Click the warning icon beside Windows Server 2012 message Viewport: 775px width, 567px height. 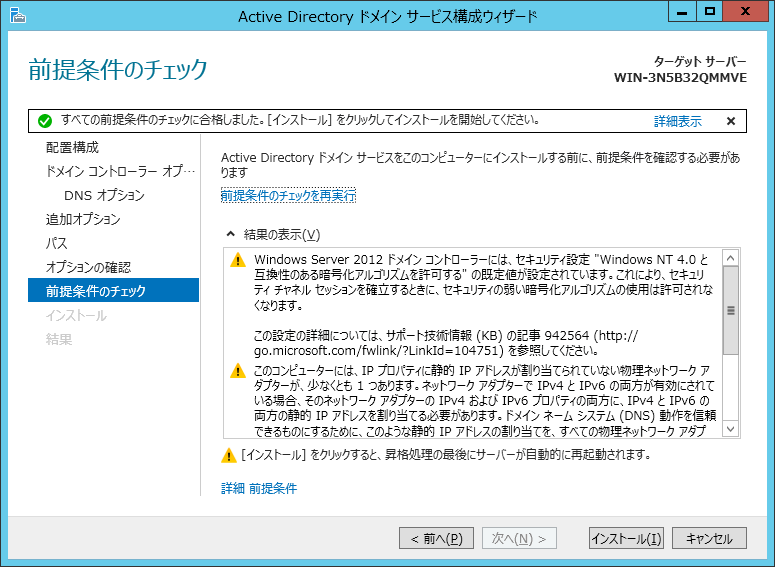tap(238, 260)
